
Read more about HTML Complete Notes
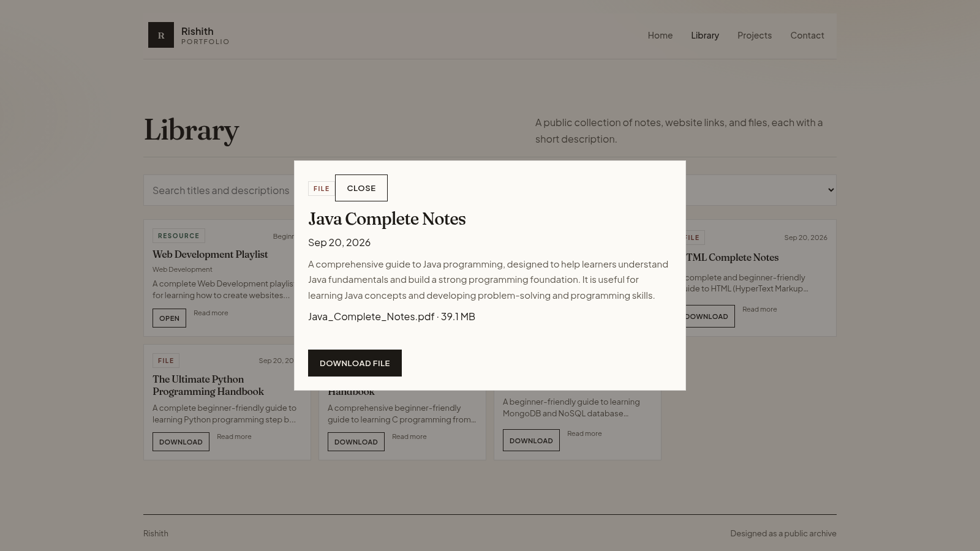click(x=759, y=309)
